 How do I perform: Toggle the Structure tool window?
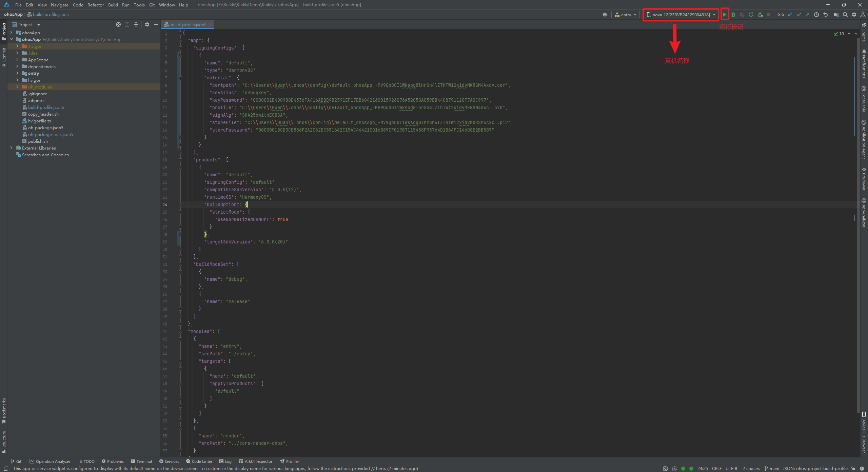(4, 441)
